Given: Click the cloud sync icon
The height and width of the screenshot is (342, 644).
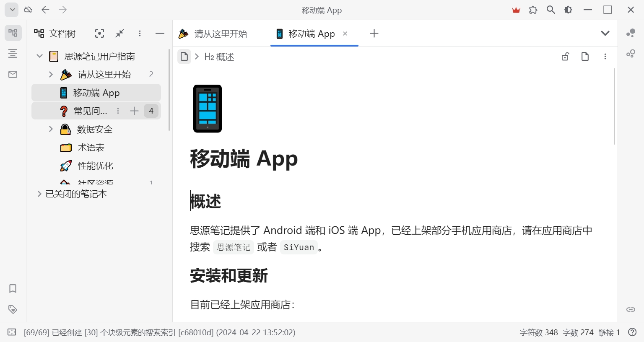Looking at the screenshot, I should (x=28, y=10).
